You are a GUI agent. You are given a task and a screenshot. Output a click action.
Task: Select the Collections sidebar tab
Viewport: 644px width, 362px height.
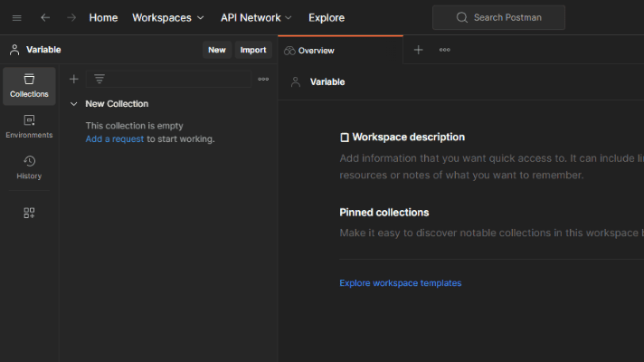pyautogui.click(x=29, y=86)
